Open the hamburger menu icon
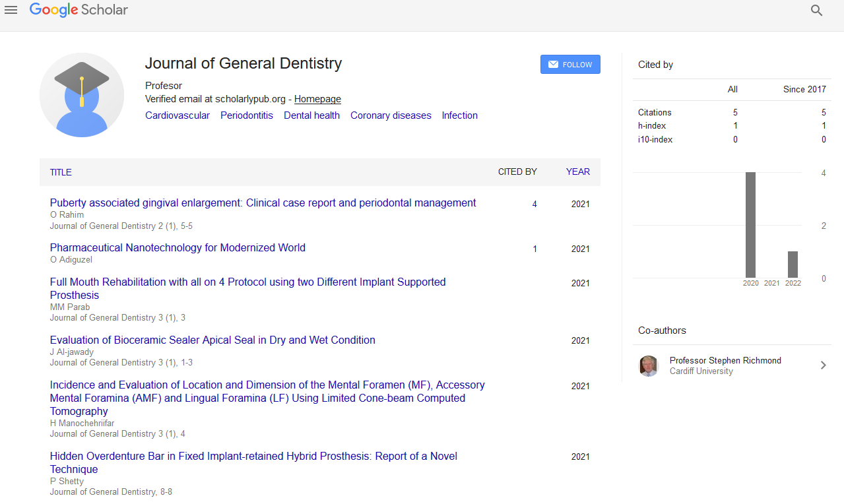This screenshot has width=844, height=504. [x=11, y=10]
